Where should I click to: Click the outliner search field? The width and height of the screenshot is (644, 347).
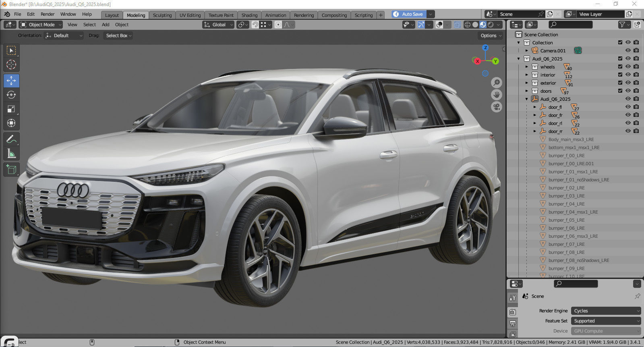(x=571, y=25)
